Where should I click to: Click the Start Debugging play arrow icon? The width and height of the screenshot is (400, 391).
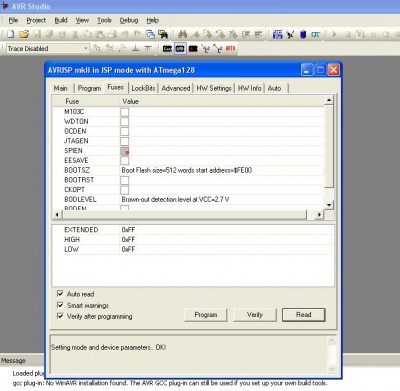click(x=334, y=34)
